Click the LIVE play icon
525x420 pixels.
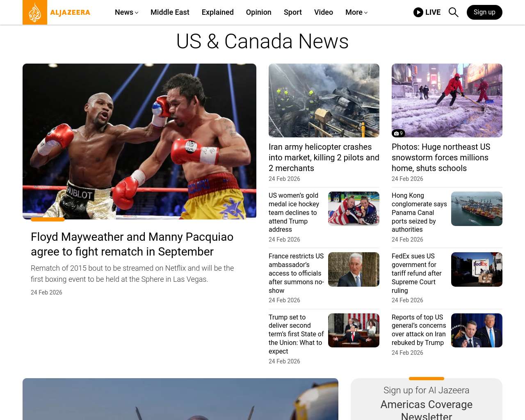pyautogui.click(x=418, y=12)
